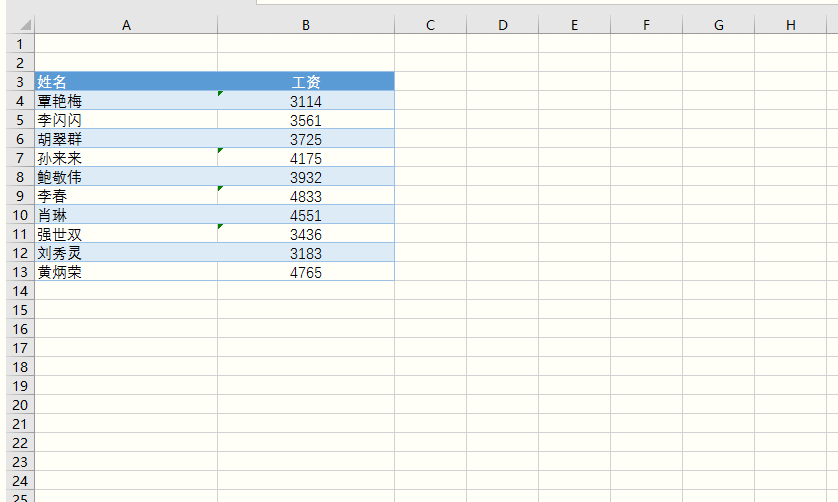Click the salary value 3114
Viewport: 838px width, 502px height.
click(x=306, y=101)
